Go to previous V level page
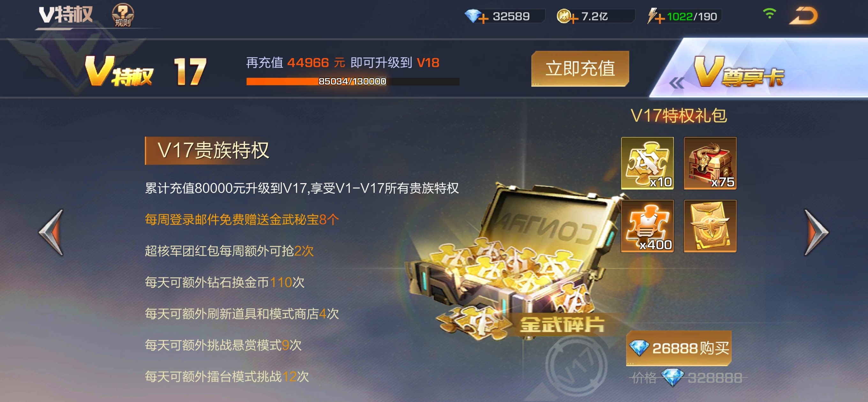This screenshot has width=868, height=402. 52,232
